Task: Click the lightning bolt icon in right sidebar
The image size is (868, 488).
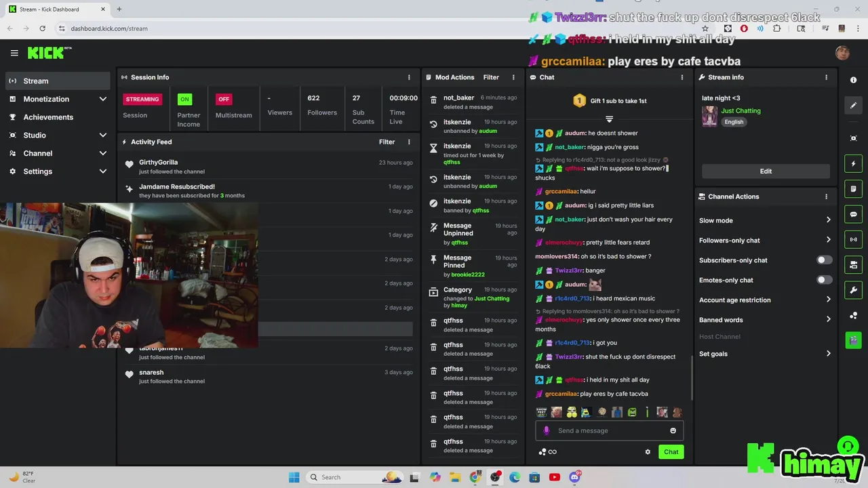Action: tap(853, 164)
